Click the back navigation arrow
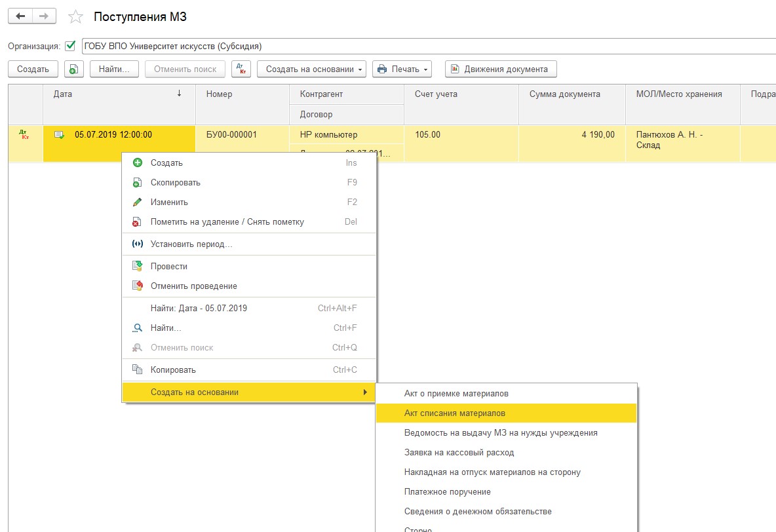The height and width of the screenshot is (532, 776). coord(20,16)
